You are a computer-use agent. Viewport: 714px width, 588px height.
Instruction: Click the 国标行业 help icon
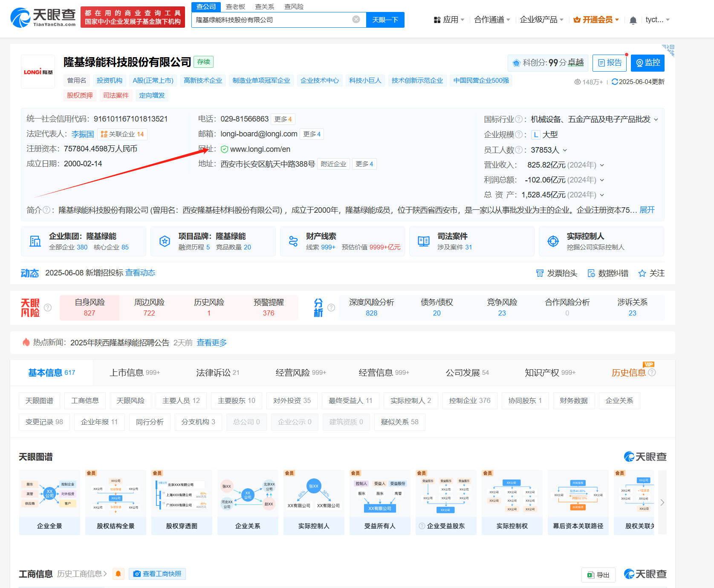[x=519, y=119]
